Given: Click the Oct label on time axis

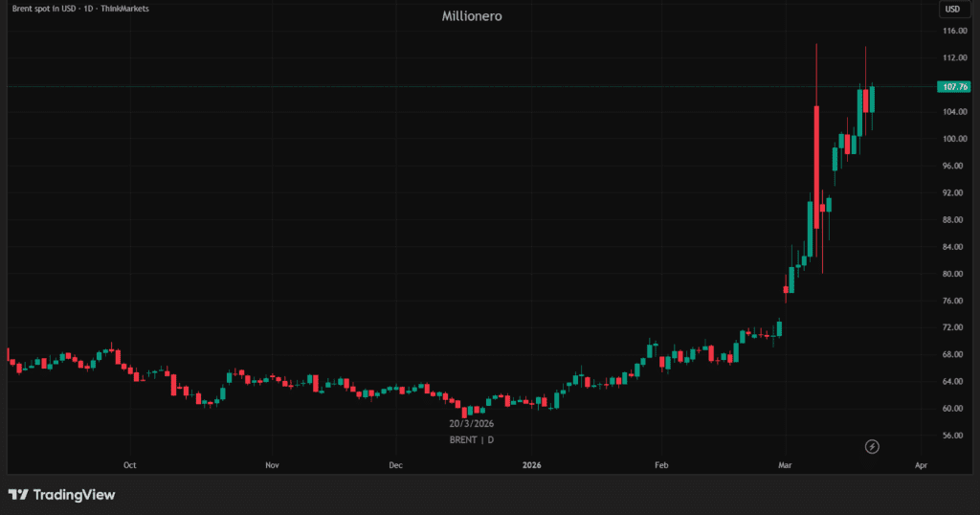Looking at the screenshot, I should click(x=129, y=465).
